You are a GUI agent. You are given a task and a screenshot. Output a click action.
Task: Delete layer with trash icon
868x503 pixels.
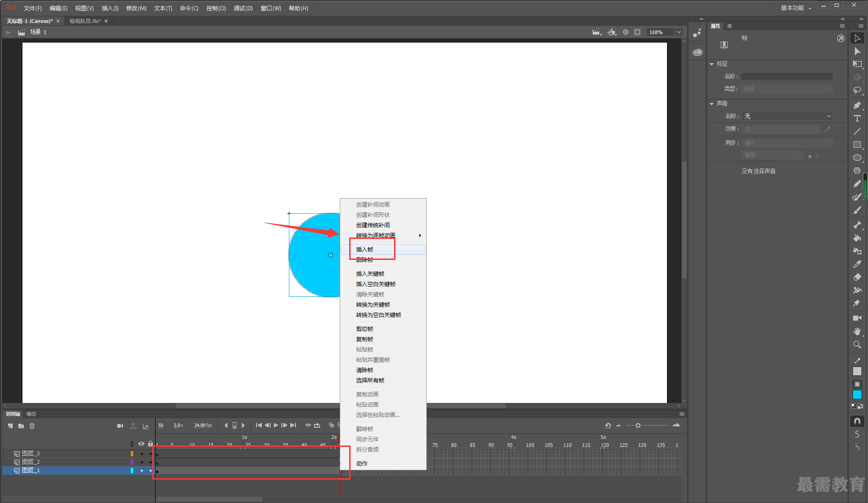(32, 426)
